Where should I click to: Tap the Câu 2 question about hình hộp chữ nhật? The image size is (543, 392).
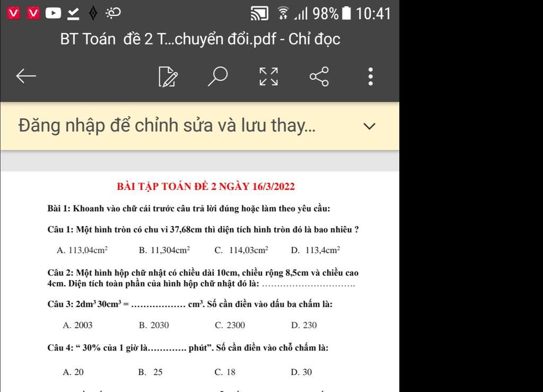tap(203, 278)
